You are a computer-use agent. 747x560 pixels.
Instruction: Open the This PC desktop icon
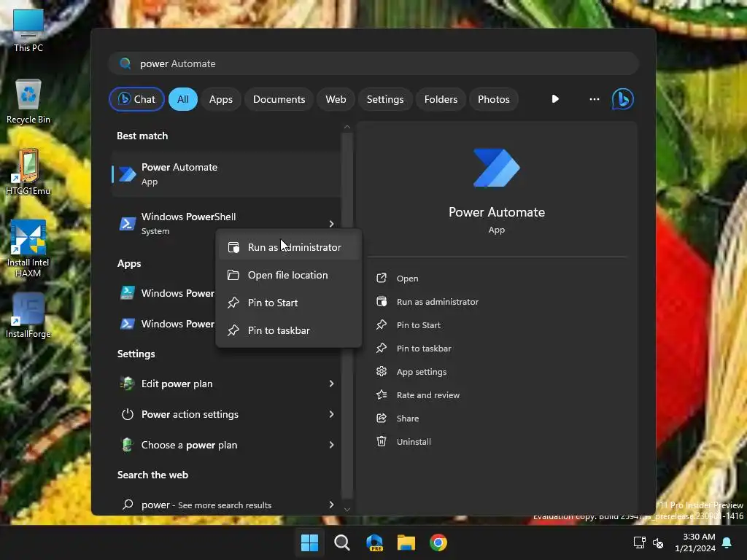28,31
